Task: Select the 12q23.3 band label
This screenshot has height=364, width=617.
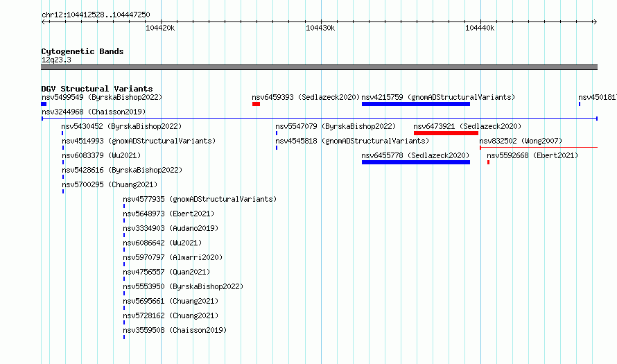Action: coord(56,60)
